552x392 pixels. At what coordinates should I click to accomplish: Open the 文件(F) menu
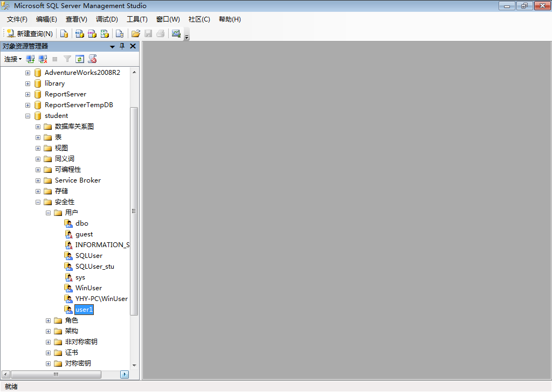coord(17,19)
